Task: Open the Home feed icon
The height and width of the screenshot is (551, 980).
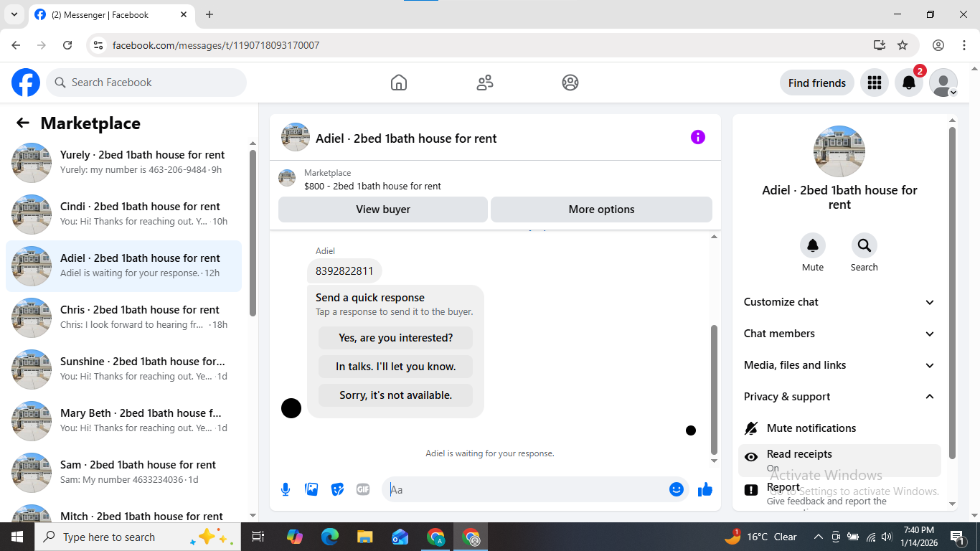Action: [x=399, y=83]
